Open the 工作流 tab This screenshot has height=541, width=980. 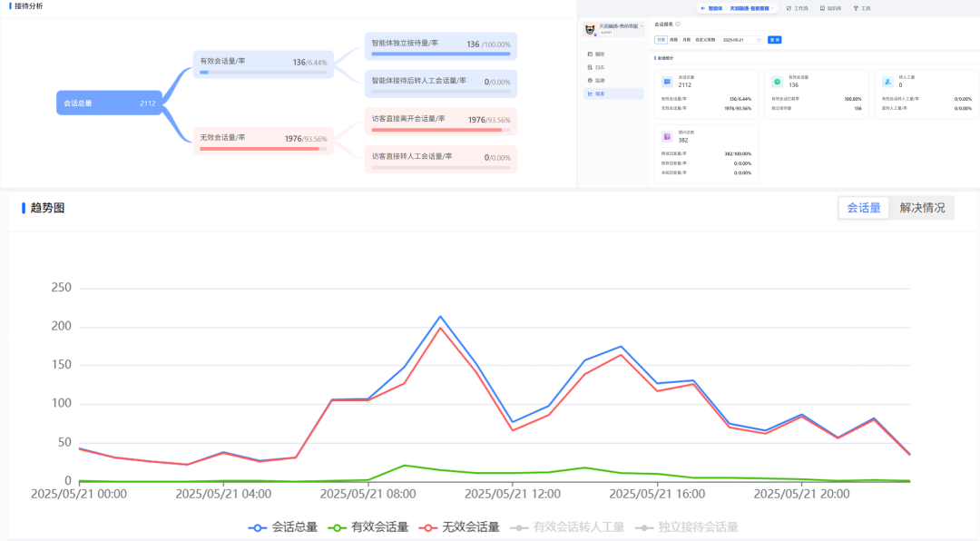(797, 8)
